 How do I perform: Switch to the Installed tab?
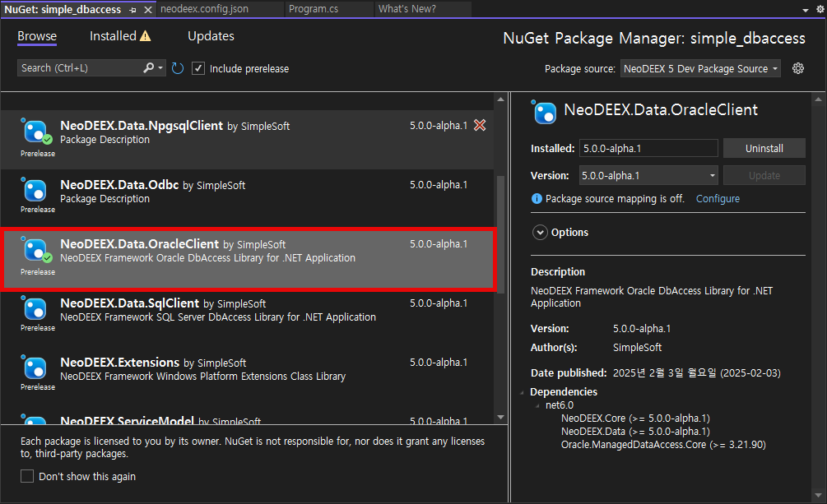(x=113, y=36)
